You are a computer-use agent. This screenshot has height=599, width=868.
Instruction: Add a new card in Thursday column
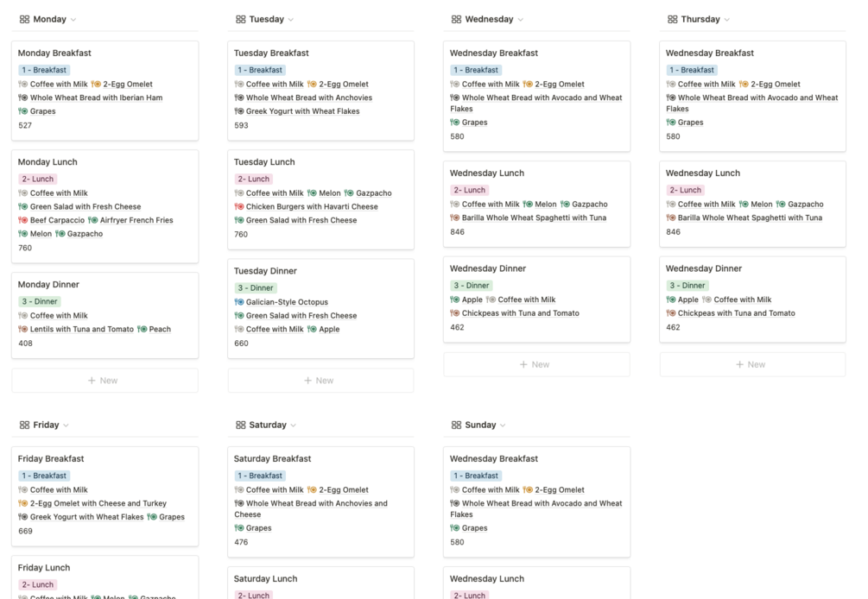[x=752, y=364]
